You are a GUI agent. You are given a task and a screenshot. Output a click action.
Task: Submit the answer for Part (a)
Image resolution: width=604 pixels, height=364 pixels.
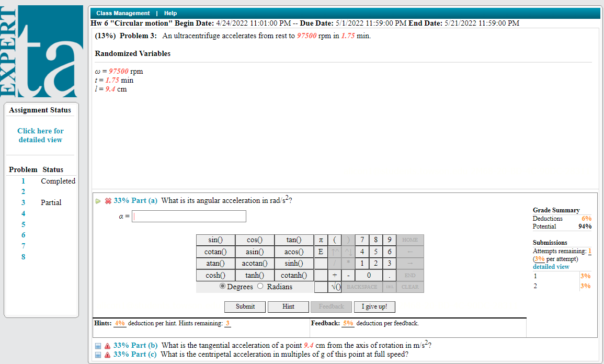tap(245, 306)
